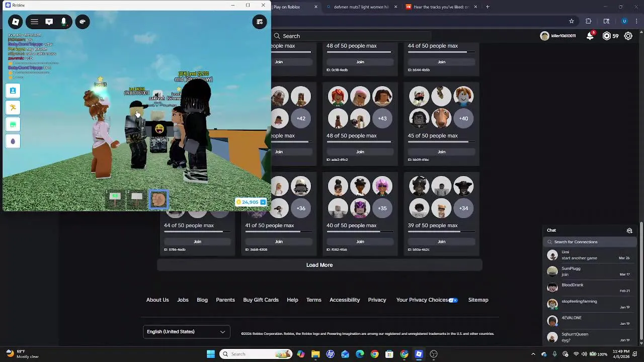This screenshot has height=362, width=644.
Task: Open Roblox notifications bell
Action: pyautogui.click(x=591, y=36)
